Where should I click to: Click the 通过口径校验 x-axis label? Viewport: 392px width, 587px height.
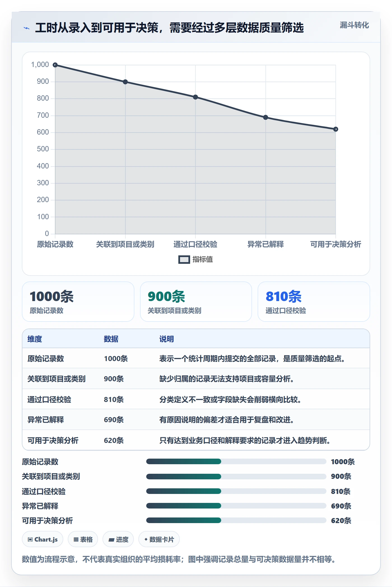pyautogui.click(x=195, y=244)
